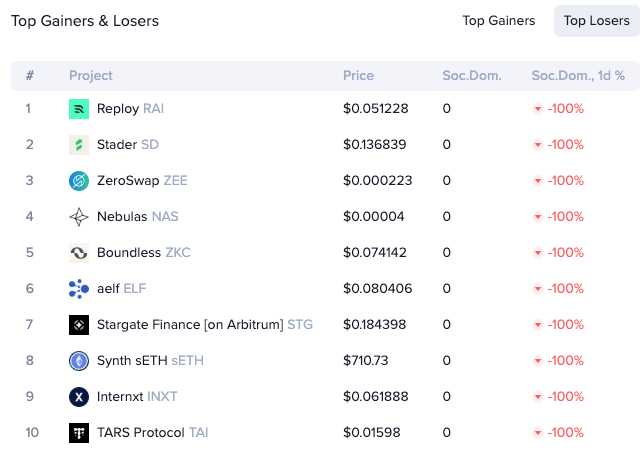The width and height of the screenshot is (643, 462).
Task: Click the Internxt INXT X logo
Action: point(79,397)
